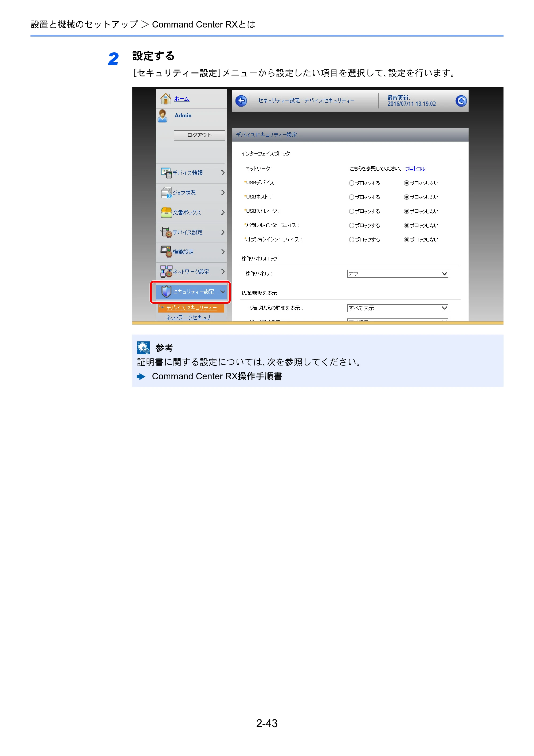534x756 pixels.
Task: Click the ジョブ状況 menu icon
Action: [x=166, y=192]
